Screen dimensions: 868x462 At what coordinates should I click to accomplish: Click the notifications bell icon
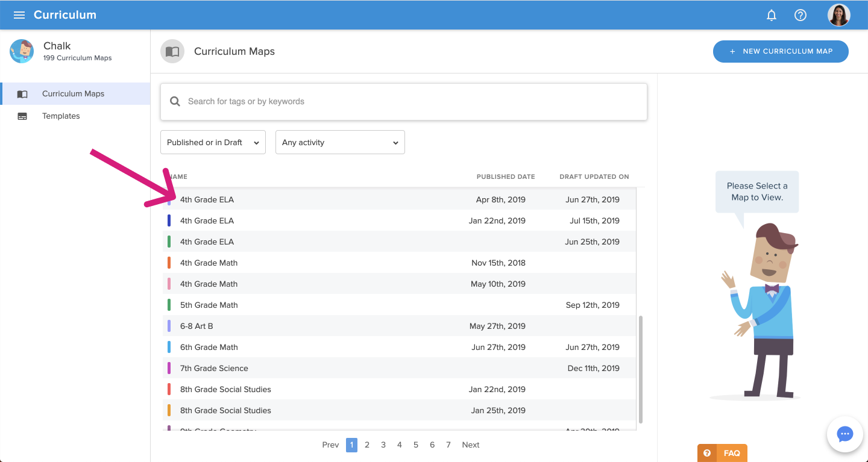(771, 15)
